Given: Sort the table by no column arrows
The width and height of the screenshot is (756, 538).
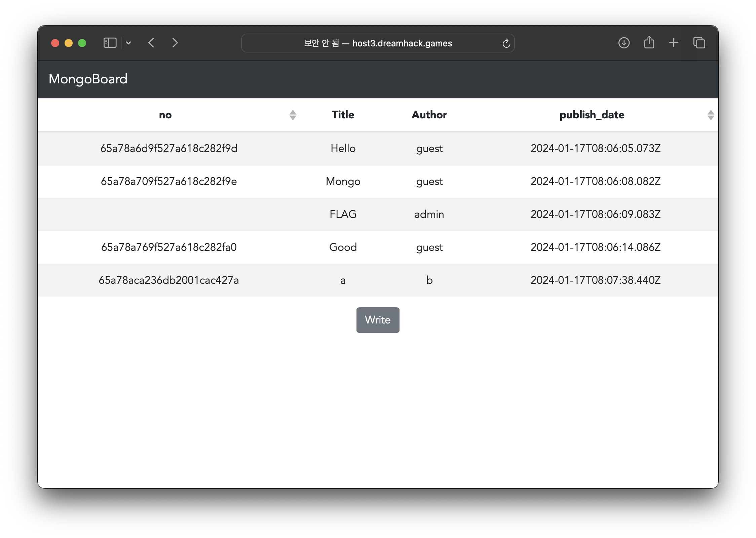Looking at the screenshot, I should [x=293, y=115].
